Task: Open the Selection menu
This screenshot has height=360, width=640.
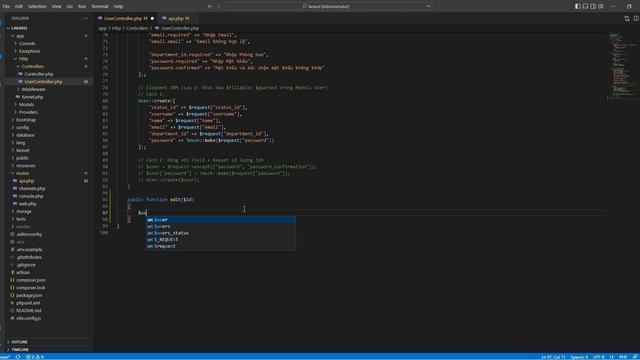Action: tap(37, 7)
